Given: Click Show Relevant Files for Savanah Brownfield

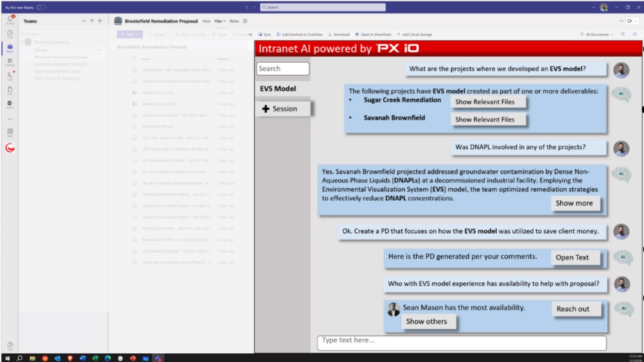Looking at the screenshot, I should click(488, 120).
